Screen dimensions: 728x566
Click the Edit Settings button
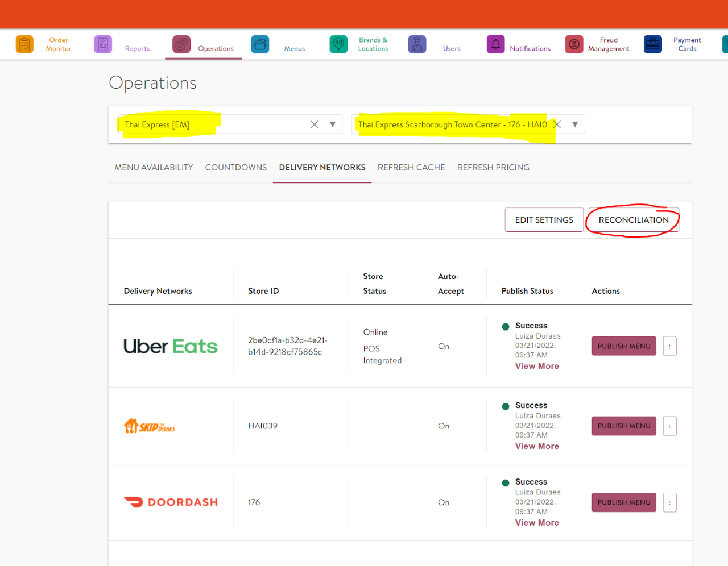click(544, 220)
